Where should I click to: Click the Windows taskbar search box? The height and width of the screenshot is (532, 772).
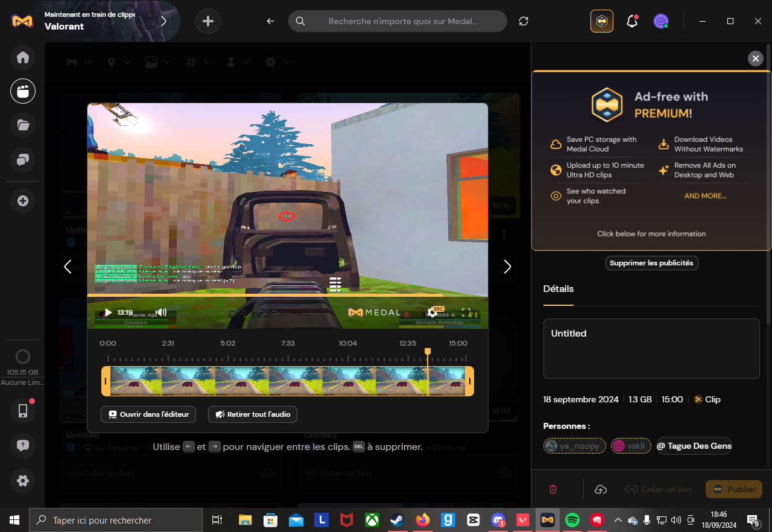click(x=116, y=520)
